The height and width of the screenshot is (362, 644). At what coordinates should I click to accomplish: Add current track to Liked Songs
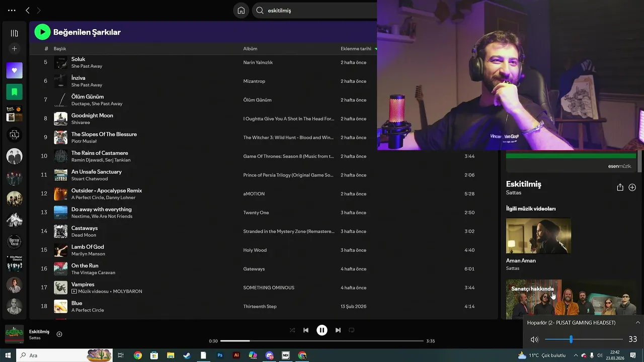pyautogui.click(x=59, y=334)
